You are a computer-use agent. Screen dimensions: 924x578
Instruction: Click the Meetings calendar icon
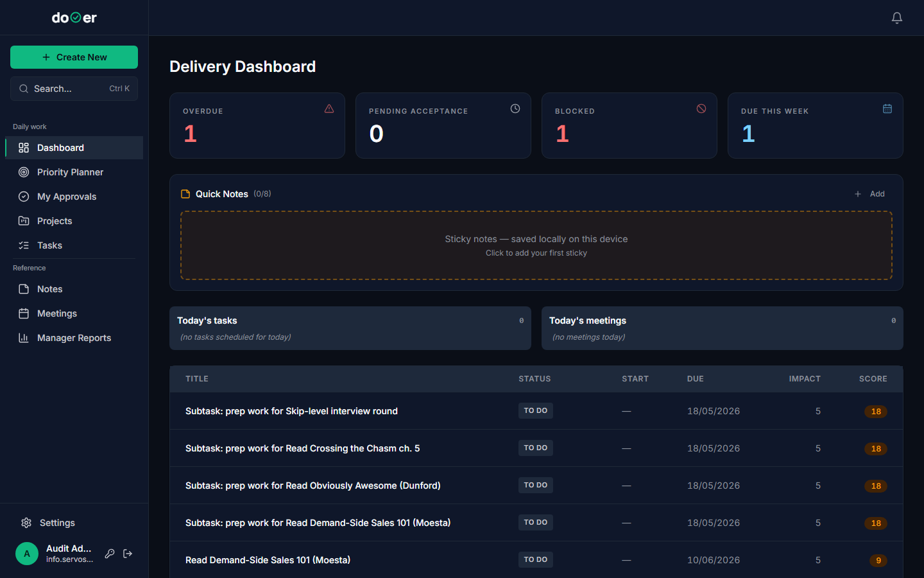24,313
